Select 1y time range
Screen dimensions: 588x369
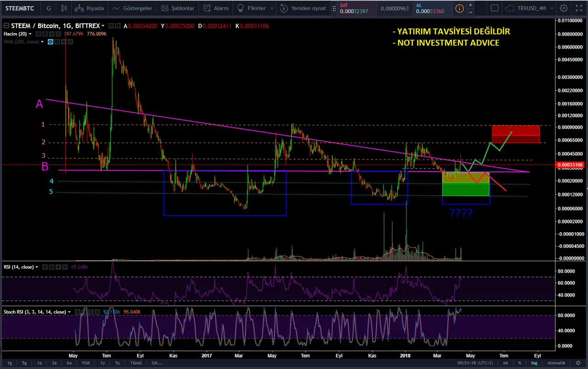click(103, 363)
